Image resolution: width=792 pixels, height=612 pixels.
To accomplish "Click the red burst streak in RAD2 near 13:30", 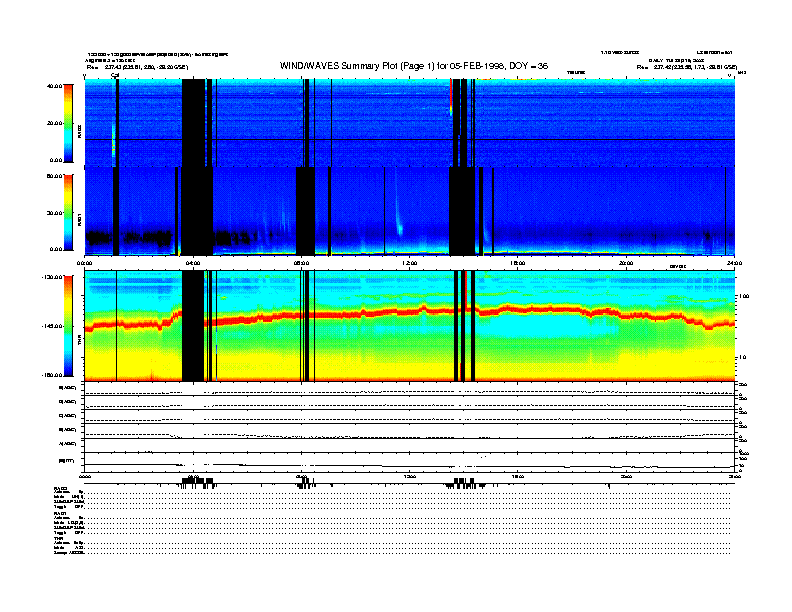I will pyautogui.click(x=451, y=97).
